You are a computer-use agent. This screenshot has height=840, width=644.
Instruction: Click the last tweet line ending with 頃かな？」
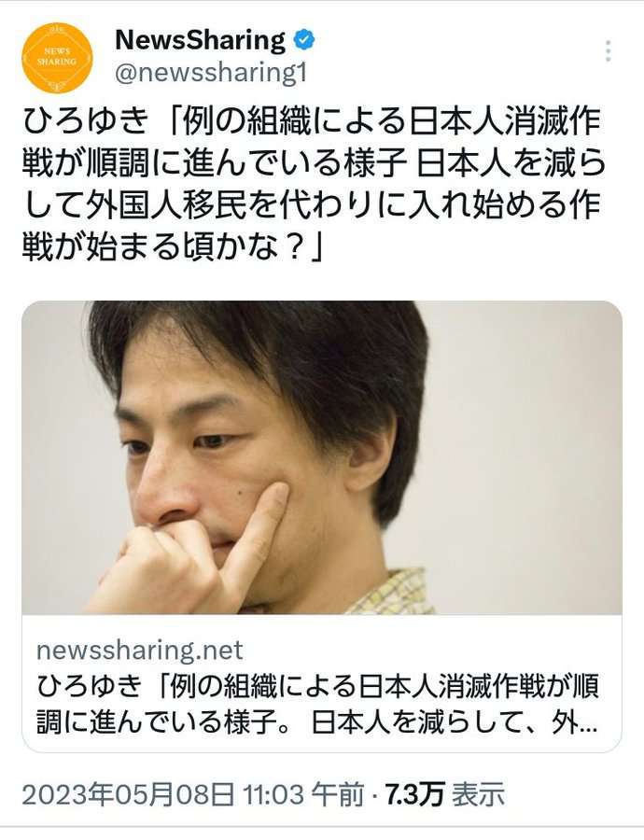pos(173,247)
